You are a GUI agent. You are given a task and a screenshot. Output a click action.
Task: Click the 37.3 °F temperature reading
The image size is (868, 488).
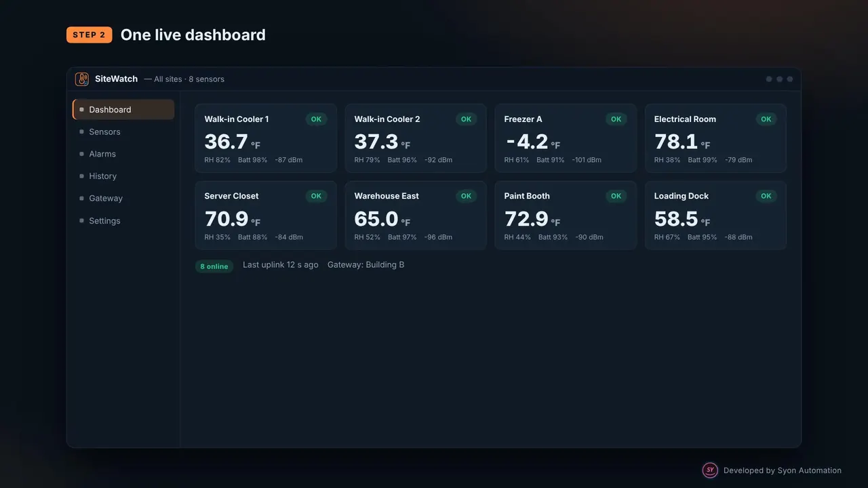(x=382, y=142)
